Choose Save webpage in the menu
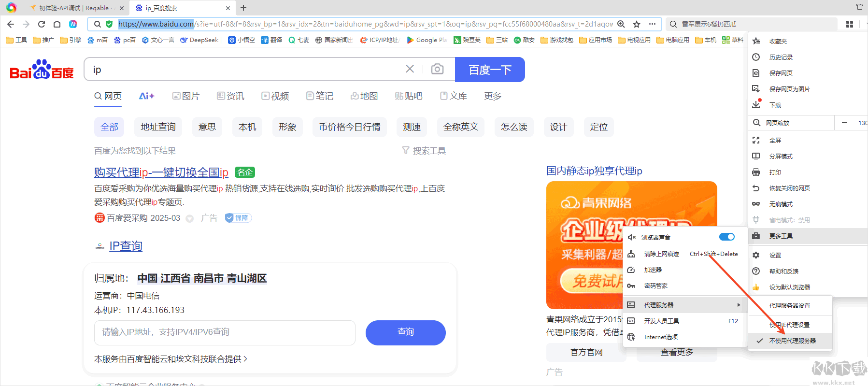 [x=808, y=73]
